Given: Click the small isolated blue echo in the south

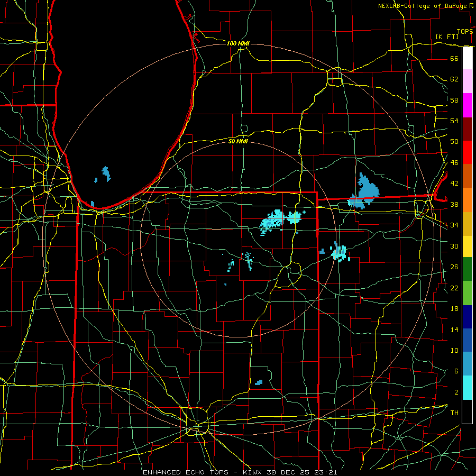Looking at the screenshot, I should pyautogui.click(x=259, y=382).
